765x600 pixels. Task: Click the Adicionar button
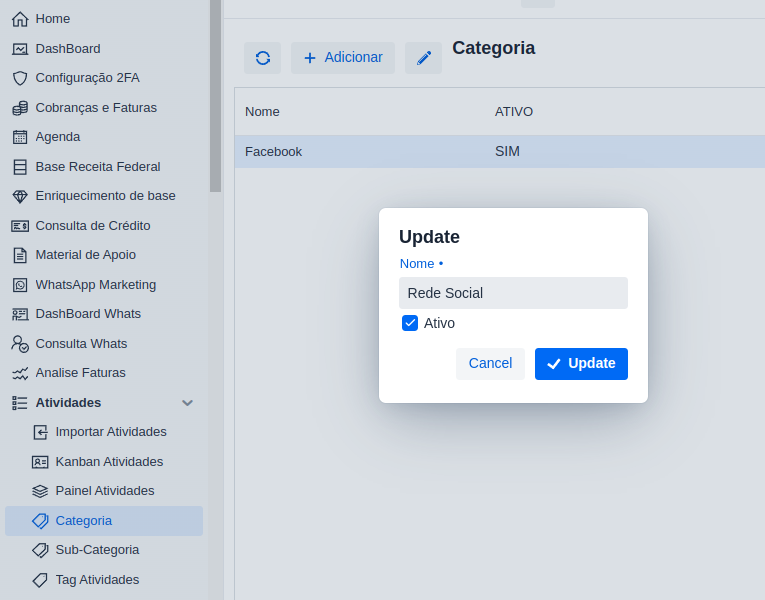(343, 58)
